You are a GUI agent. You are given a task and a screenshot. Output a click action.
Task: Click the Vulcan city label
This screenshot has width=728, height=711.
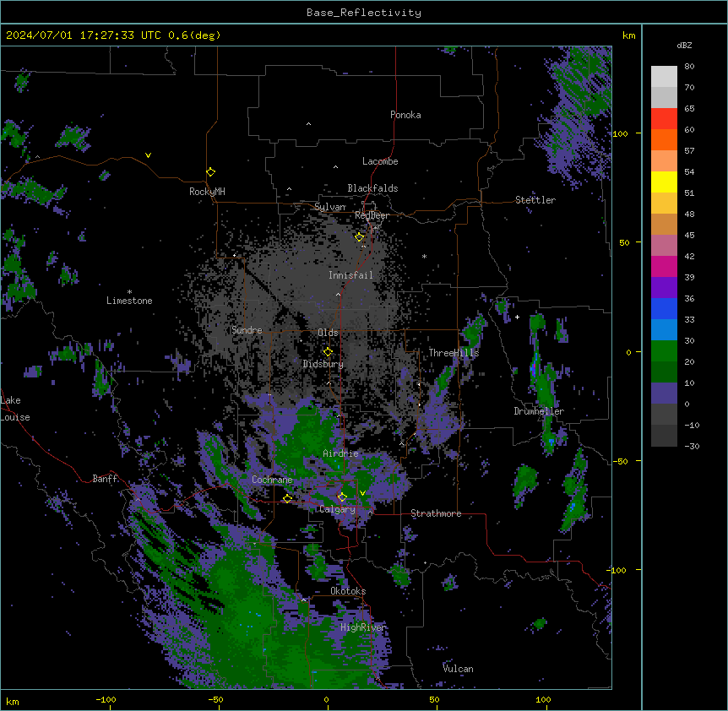[458, 669]
